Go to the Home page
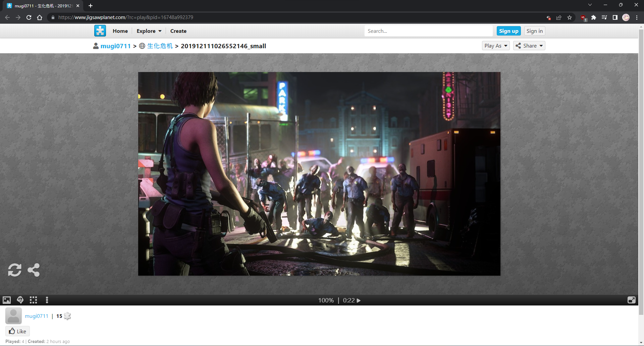The image size is (644, 346). point(120,31)
